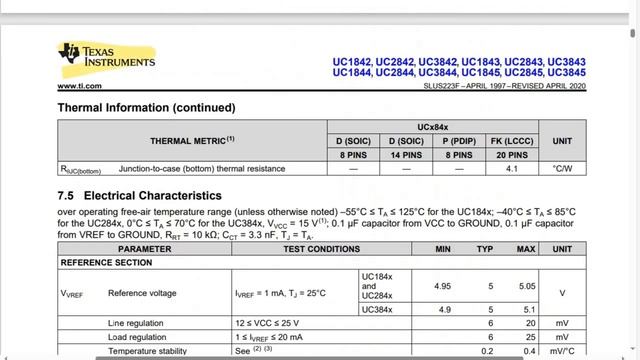This screenshot has width=640, height=360.
Task: Click the 20 PINS cell
Action: tap(512, 155)
